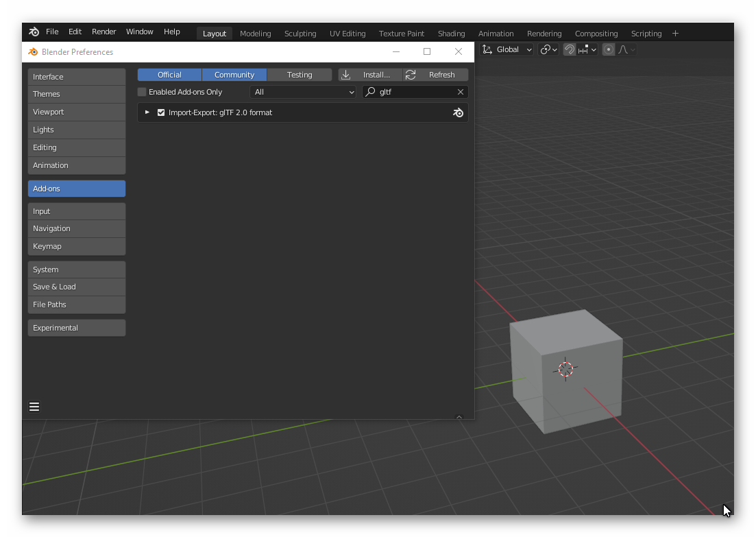Toggle the Official add-ons filter
The width and height of the screenshot is (756, 537).
pos(169,75)
